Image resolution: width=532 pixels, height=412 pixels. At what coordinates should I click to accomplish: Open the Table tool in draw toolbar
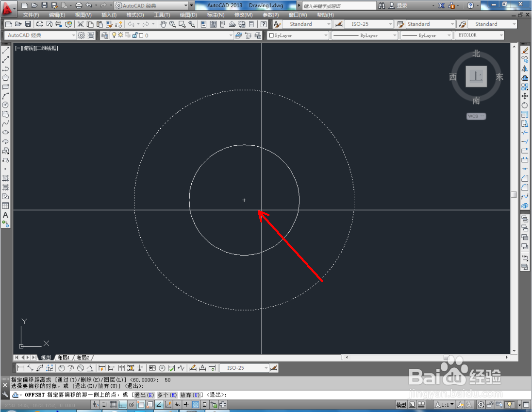coord(5,206)
